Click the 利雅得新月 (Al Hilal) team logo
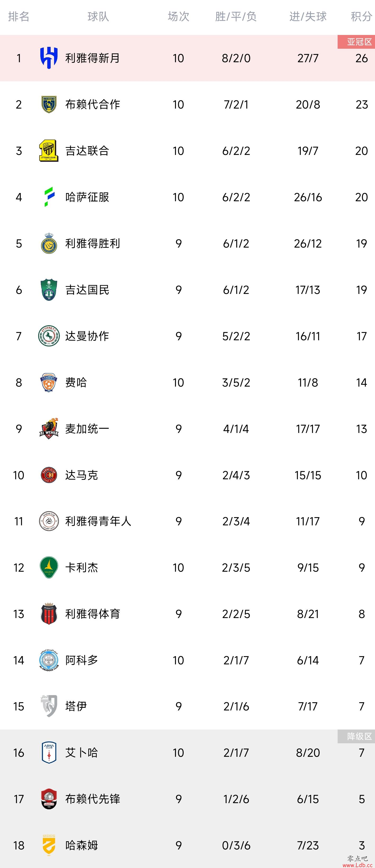Viewport: 375px width, 868px height. [49, 58]
